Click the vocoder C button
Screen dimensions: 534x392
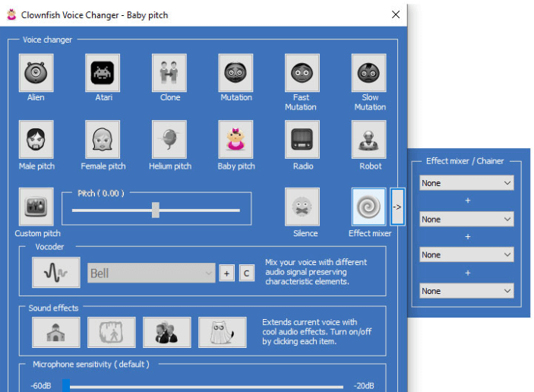coord(246,273)
